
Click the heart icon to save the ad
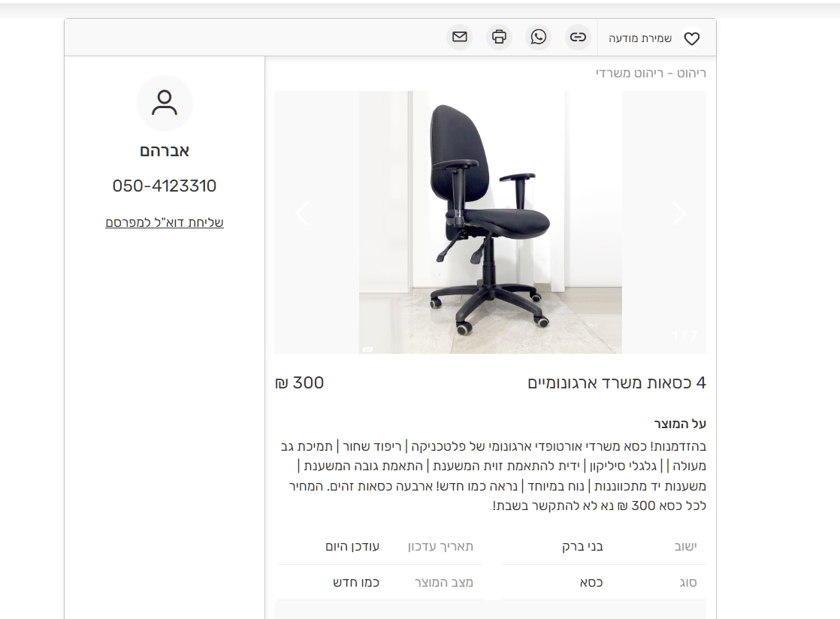point(692,38)
